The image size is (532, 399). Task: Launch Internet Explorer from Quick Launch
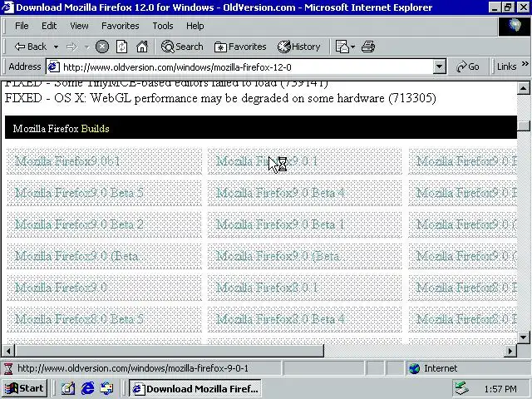pos(87,388)
